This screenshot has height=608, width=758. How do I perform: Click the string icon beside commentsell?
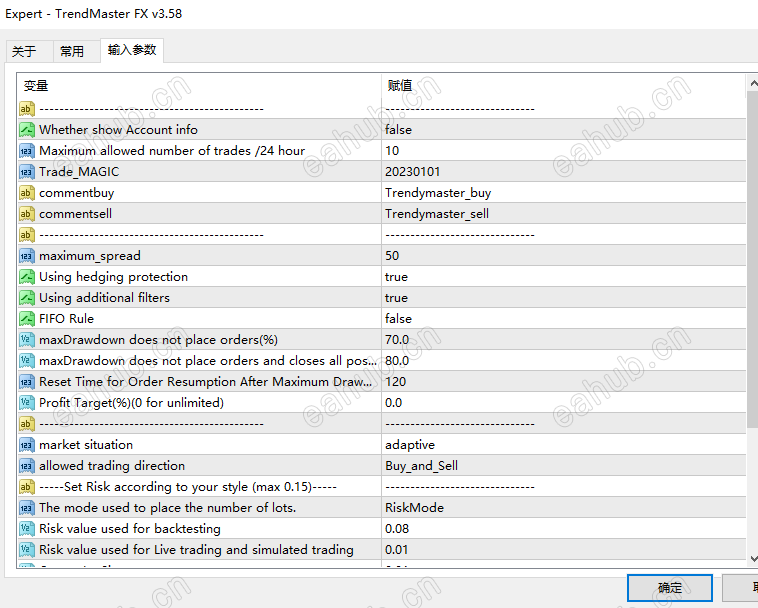click(x=27, y=214)
